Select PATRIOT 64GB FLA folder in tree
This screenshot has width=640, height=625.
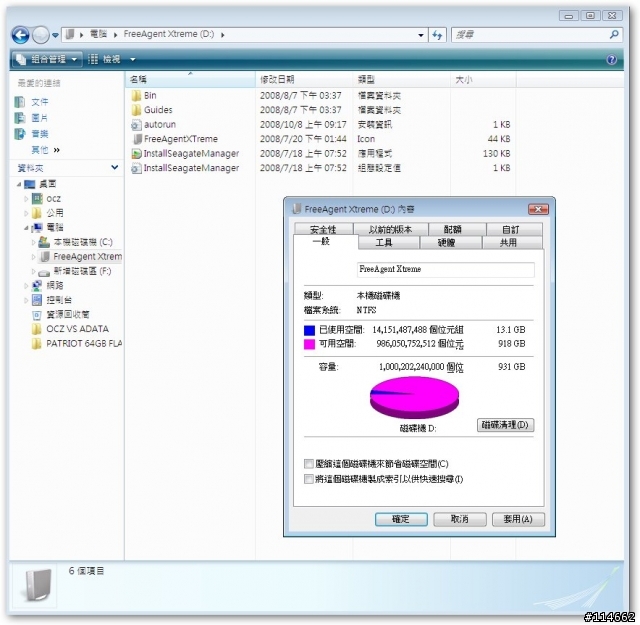coord(77,344)
